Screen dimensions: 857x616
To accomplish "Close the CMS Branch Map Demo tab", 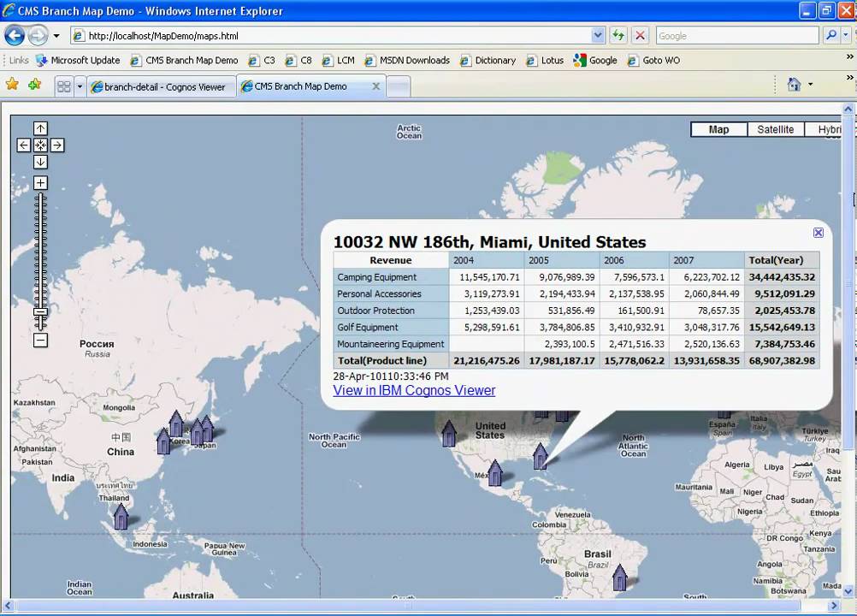I will (376, 86).
